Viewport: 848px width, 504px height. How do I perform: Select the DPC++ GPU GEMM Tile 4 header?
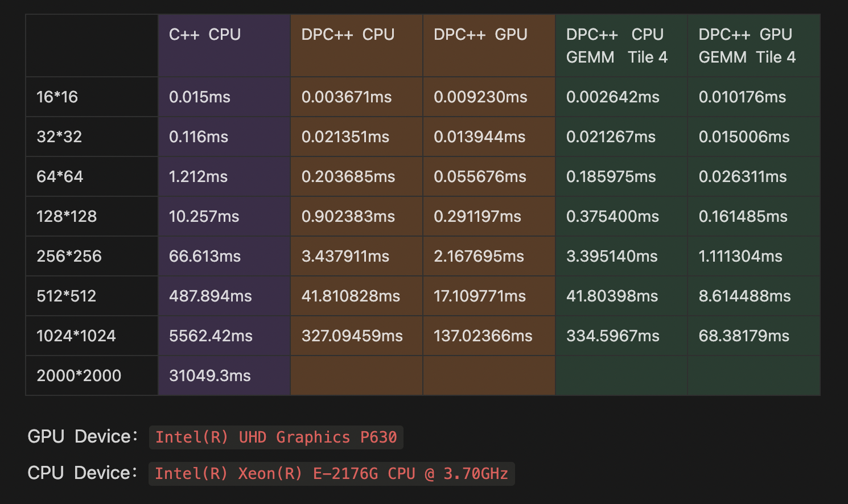(747, 46)
